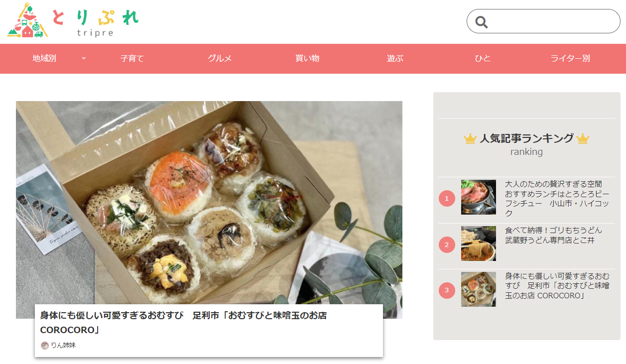Click the tripre logo icon
The height and width of the screenshot is (364, 626).
pyautogui.click(x=27, y=20)
